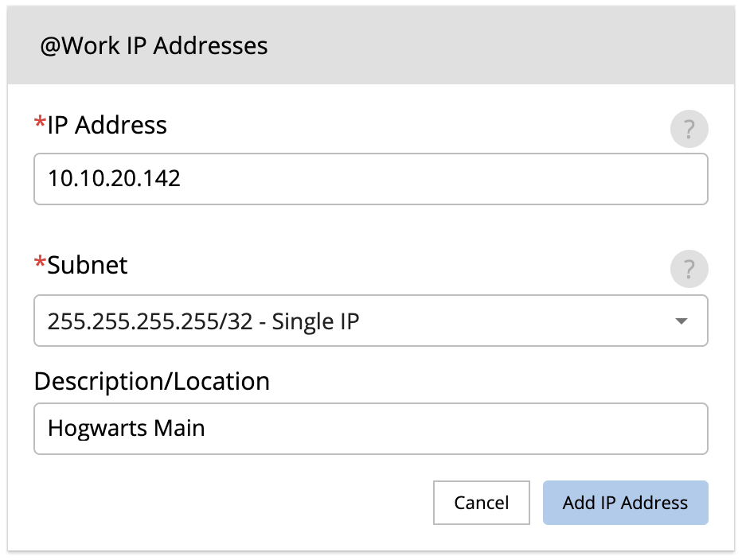Click the red asterisk next to IP Address
The height and width of the screenshot is (560, 742).
tap(41, 122)
